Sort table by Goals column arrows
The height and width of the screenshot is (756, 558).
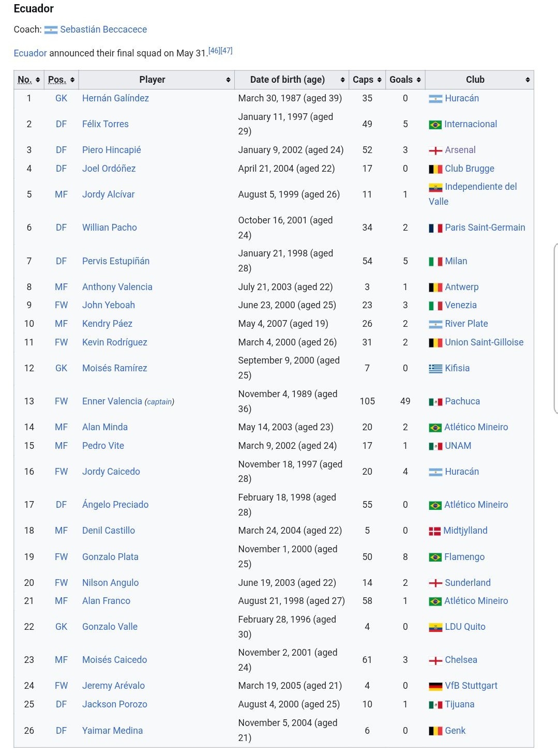(x=418, y=80)
